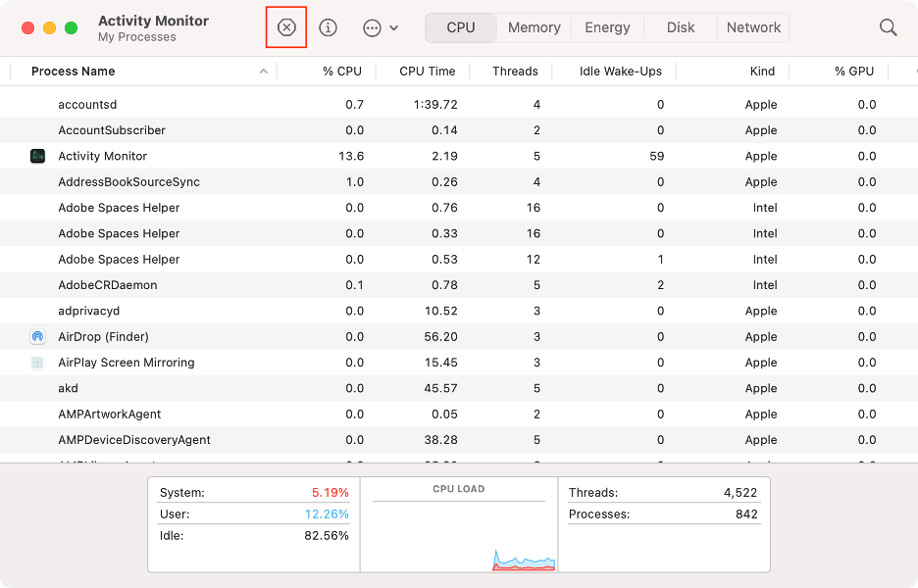Switch to the Memory tab

534,27
